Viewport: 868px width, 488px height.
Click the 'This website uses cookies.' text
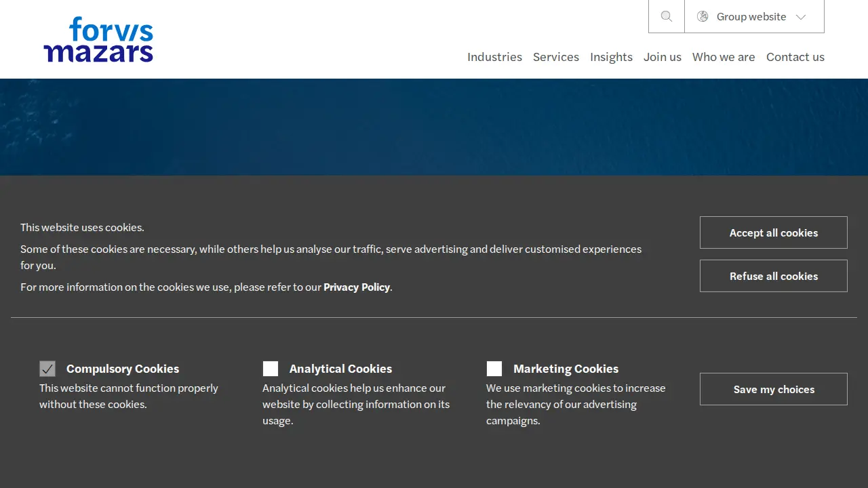click(82, 227)
